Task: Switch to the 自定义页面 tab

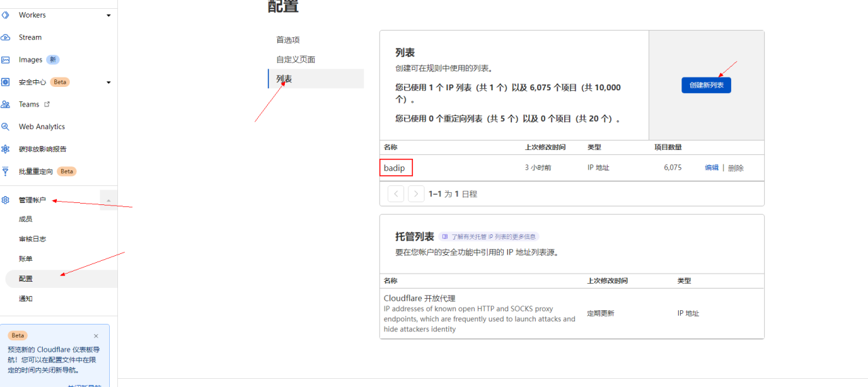Action: (x=296, y=60)
